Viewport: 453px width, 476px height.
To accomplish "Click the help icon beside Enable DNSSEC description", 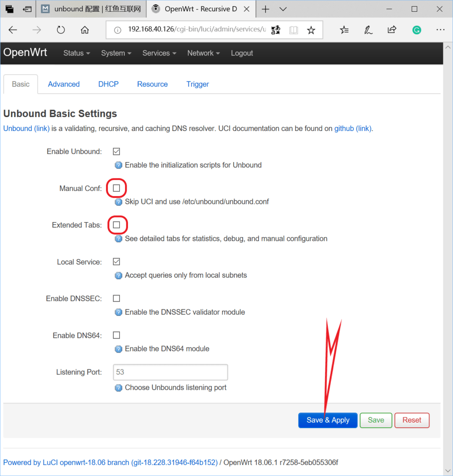I will coord(118,312).
